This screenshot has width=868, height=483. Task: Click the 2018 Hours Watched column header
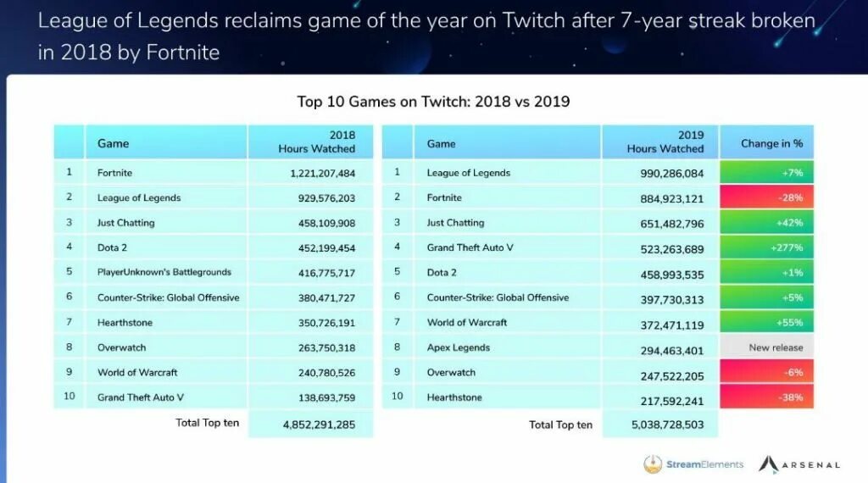310,142
